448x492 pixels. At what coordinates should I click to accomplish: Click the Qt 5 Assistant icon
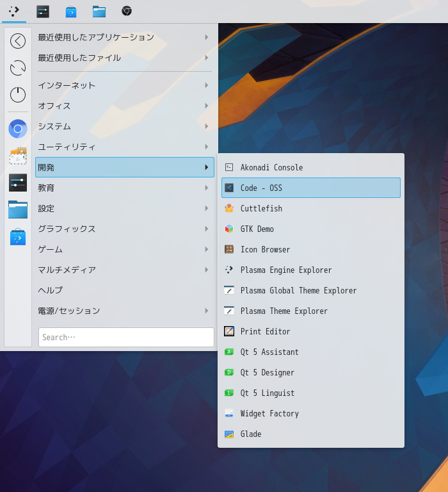click(x=229, y=352)
